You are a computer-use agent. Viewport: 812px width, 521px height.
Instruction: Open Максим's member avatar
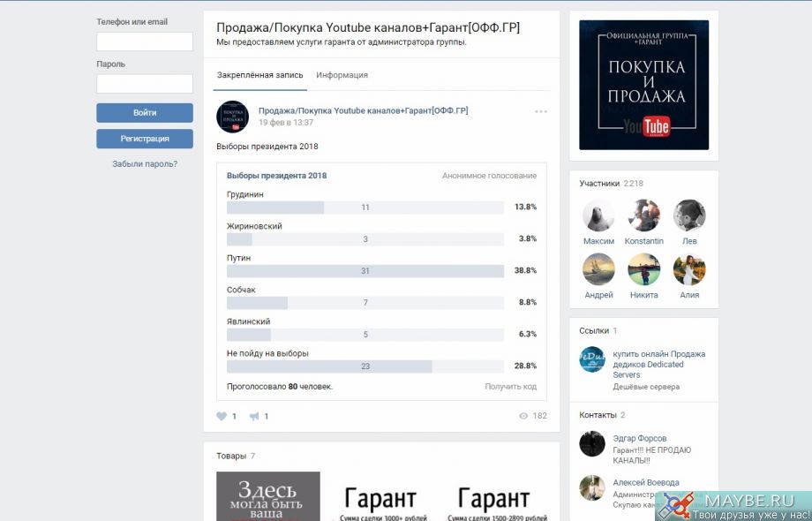pyautogui.click(x=598, y=215)
